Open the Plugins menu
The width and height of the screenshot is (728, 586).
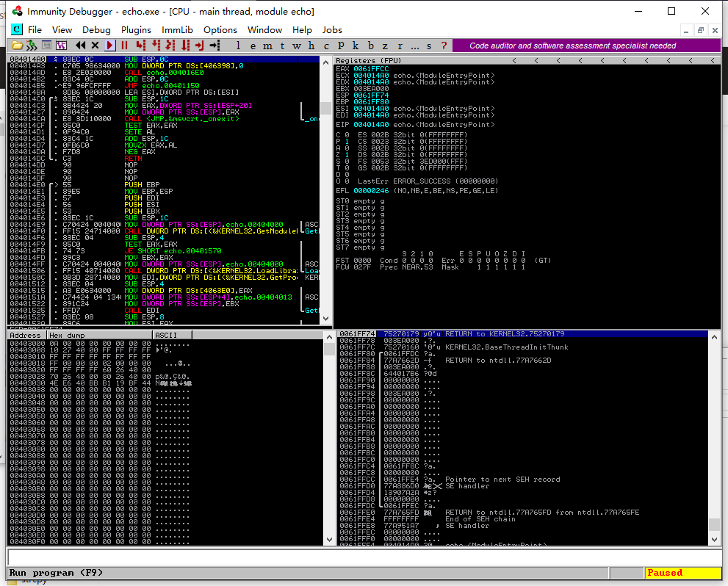(136, 29)
